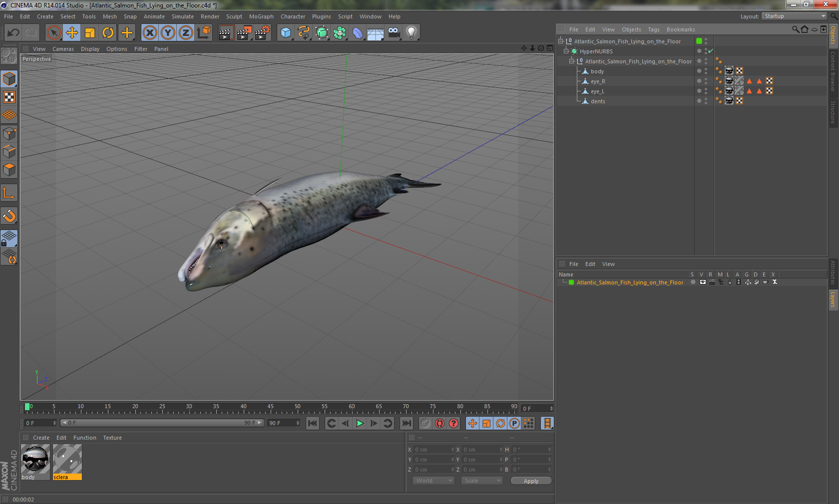The image size is (839, 504).
Task: Activate the Rotate tool
Action: tap(108, 33)
